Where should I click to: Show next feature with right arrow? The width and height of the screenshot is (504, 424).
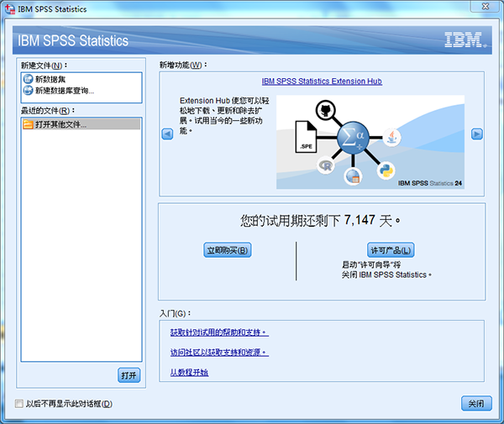click(476, 133)
